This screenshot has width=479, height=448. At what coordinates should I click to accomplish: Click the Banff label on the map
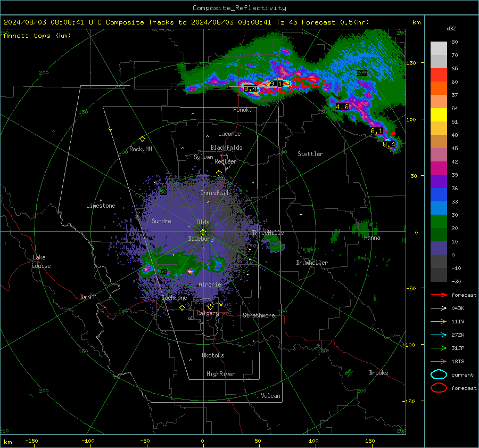pos(88,297)
